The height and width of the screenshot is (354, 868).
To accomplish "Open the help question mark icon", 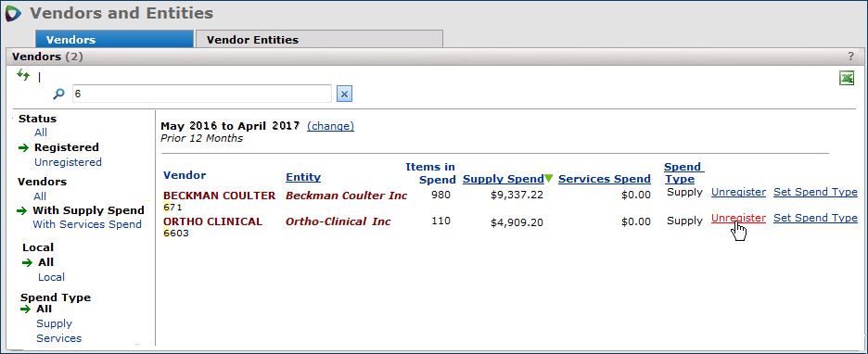I will [x=850, y=56].
